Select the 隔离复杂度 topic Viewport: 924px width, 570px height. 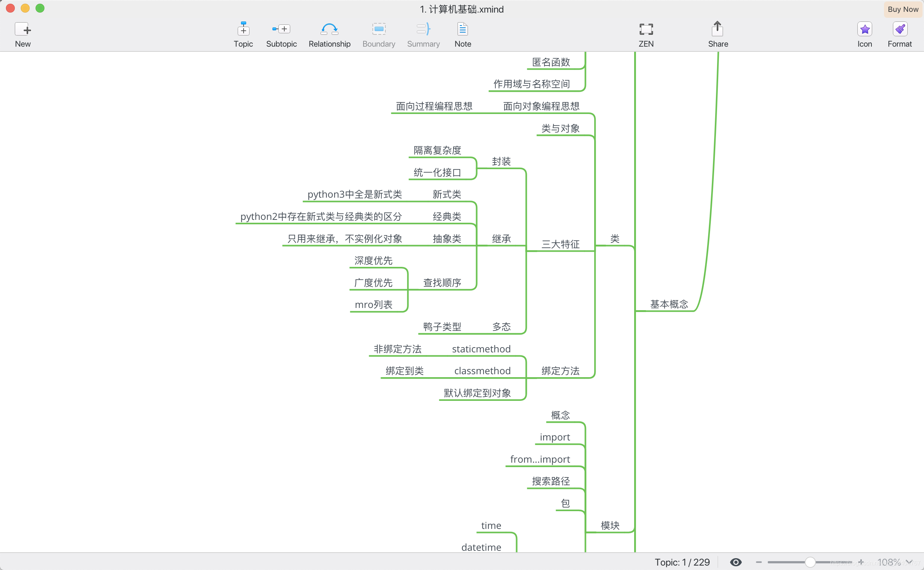click(x=437, y=150)
